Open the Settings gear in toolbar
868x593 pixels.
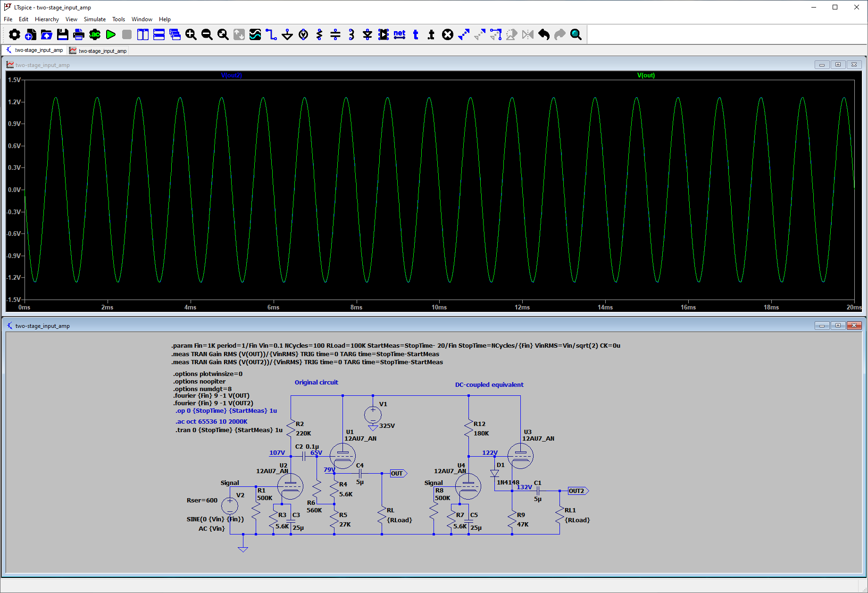pyautogui.click(x=15, y=34)
